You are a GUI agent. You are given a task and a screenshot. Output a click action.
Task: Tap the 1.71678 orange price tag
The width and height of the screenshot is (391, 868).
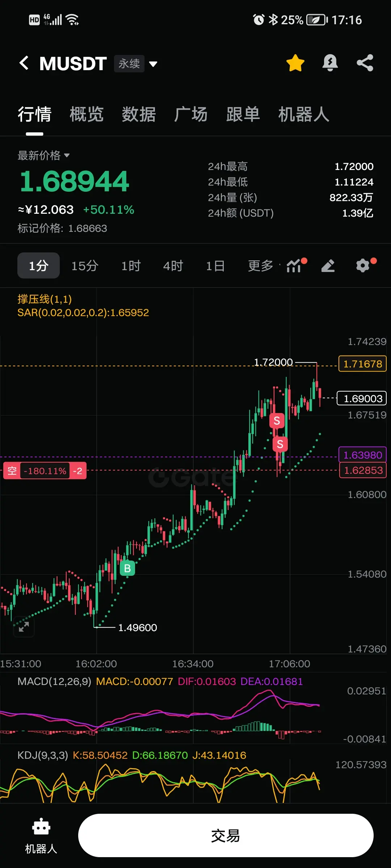click(363, 364)
